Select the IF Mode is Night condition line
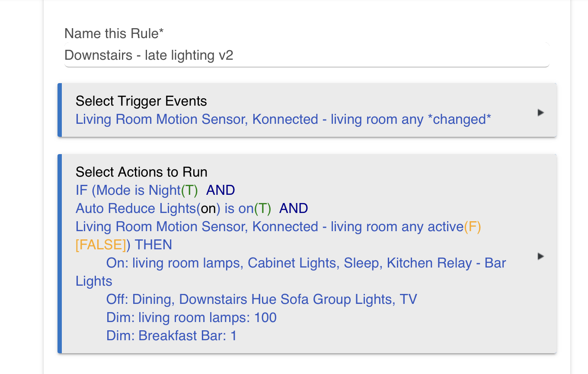Screen dimensions: 588x374 155,190
